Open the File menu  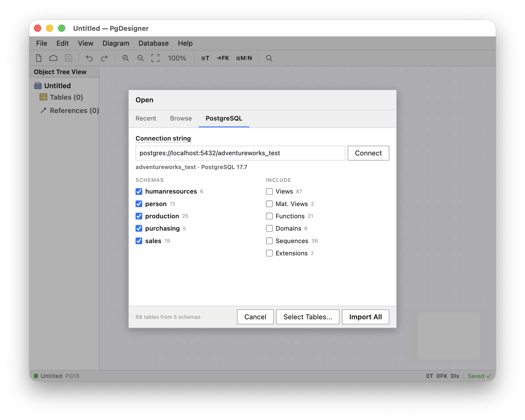41,43
